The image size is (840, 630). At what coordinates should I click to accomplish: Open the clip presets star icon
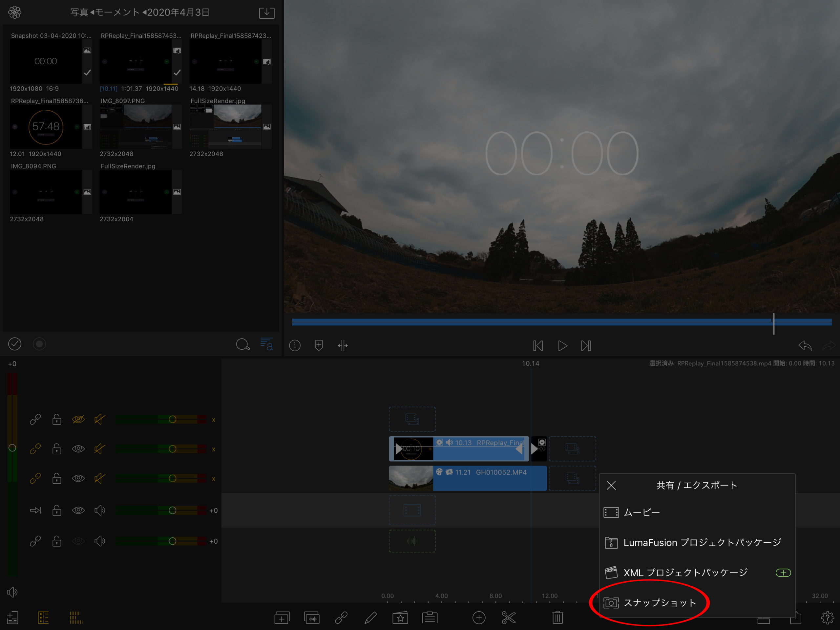point(400,618)
